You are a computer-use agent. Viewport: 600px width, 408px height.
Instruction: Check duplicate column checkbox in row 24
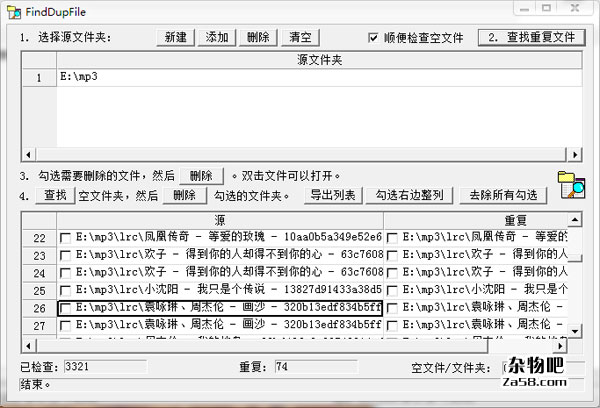(x=392, y=273)
